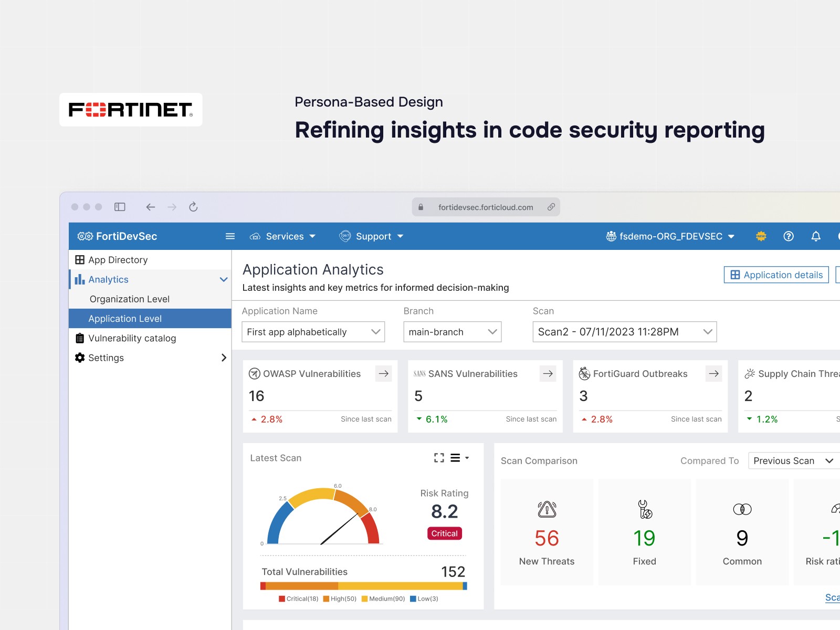Click the High(50) orange legend swatch
840x630 pixels.
click(326, 598)
